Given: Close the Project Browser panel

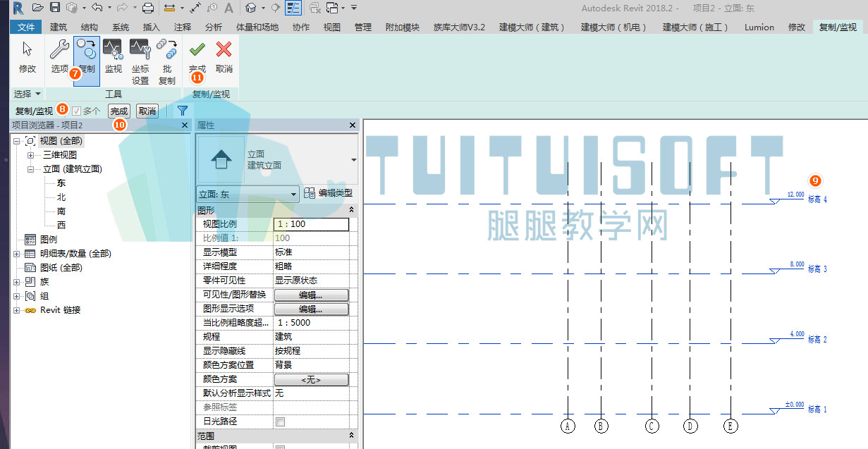Looking at the screenshot, I should coord(185,125).
